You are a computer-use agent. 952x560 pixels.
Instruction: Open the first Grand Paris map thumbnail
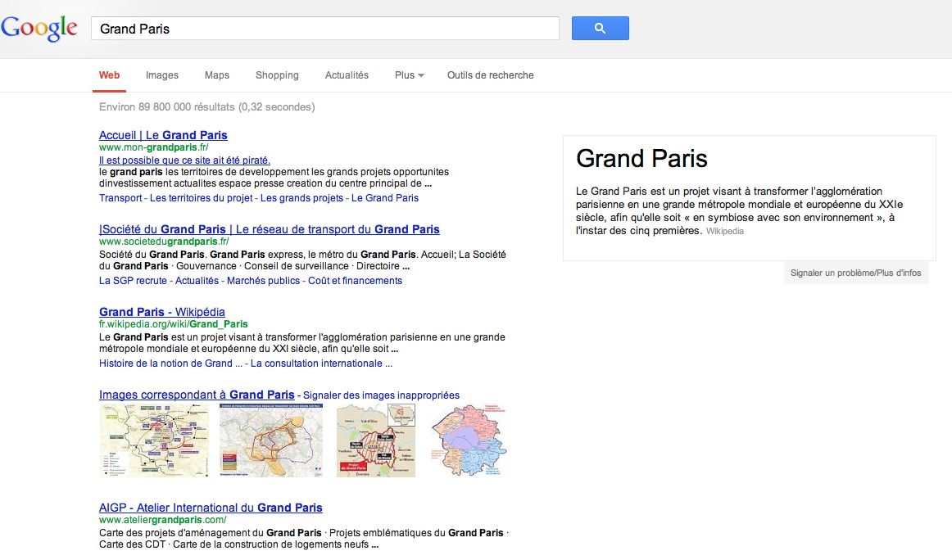tap(154, 440)
